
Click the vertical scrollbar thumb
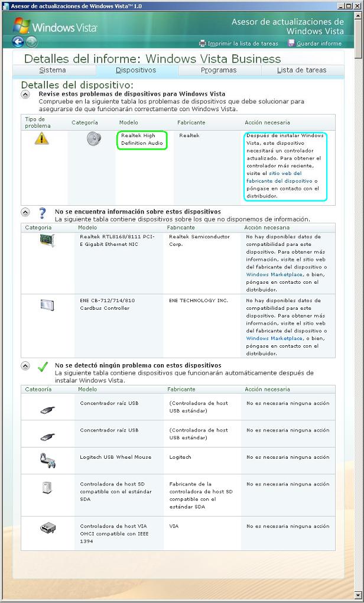pyautogui.click(x=358, y=38)
